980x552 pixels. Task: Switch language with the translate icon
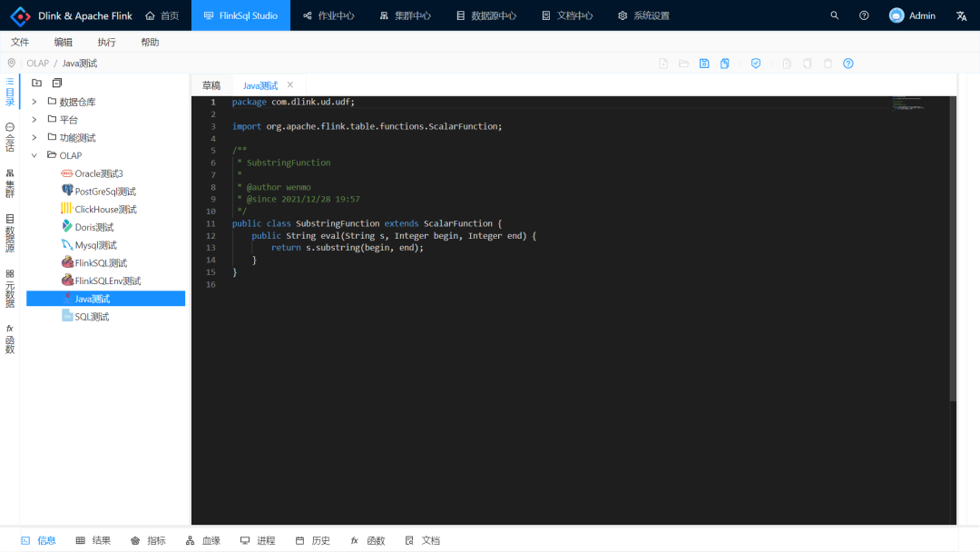961,15
